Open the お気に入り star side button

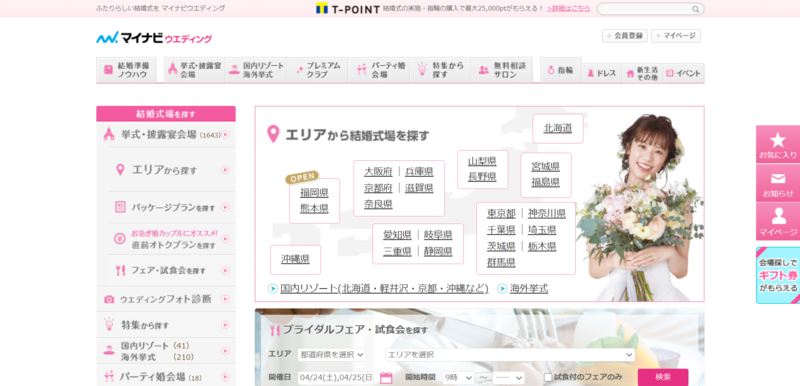[x=778, y=144]
